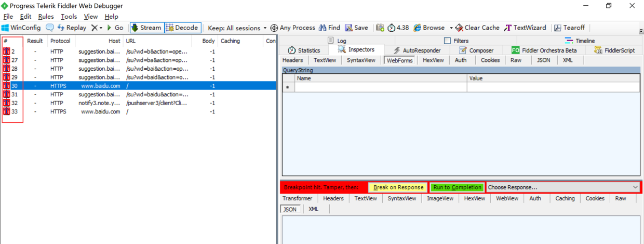644x244 pixels.
Task: Select Any Process target picker
Action: tap(293, 28)
